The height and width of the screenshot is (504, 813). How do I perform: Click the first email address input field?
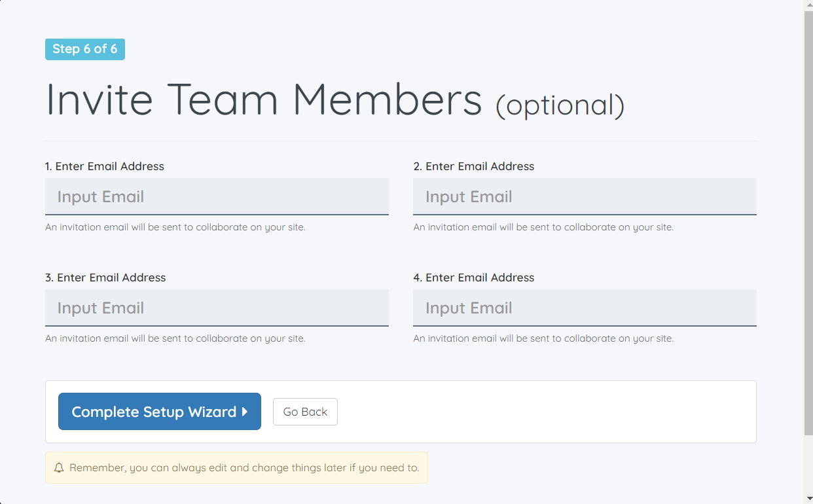tap(217, 196)
